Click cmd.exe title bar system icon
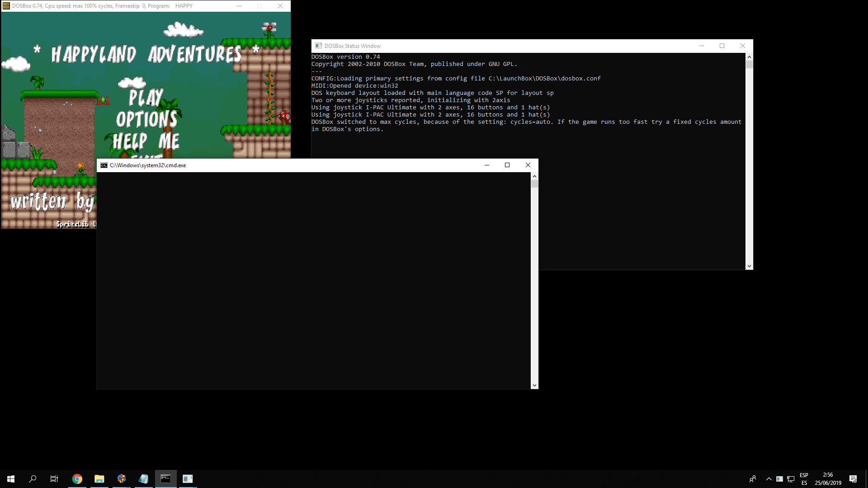Screen dimensions: 868x488 (104, 165)
